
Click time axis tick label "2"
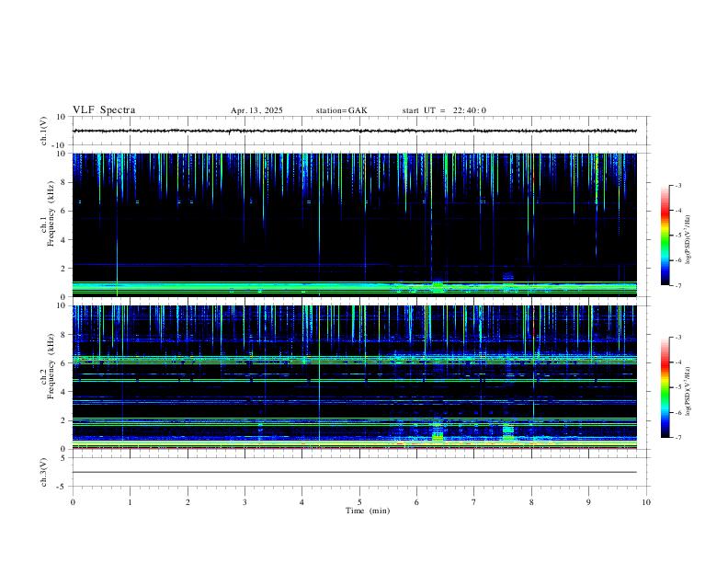point(188,502)
